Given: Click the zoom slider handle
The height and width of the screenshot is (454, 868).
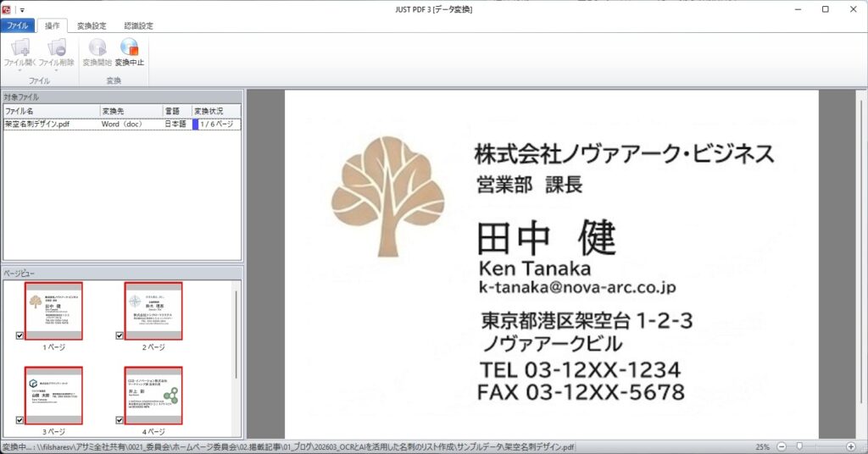Looking at the screenshot, I should tap(799, 446).
